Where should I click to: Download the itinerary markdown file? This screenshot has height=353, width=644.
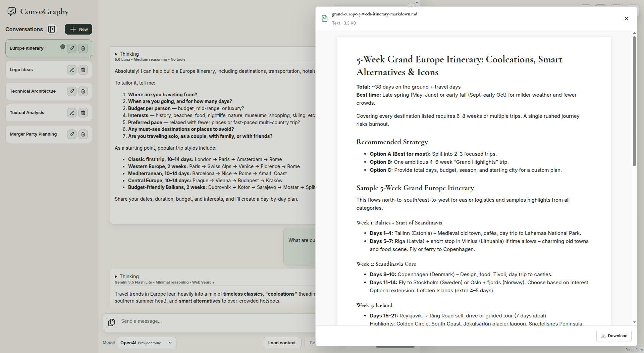pos(614,336)
